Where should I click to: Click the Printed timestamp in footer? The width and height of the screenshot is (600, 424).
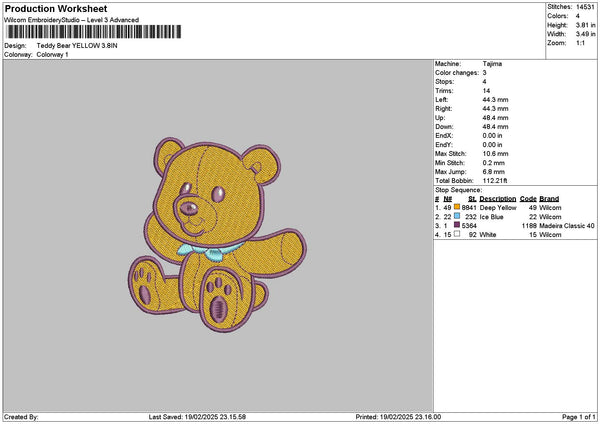point(391,417)
